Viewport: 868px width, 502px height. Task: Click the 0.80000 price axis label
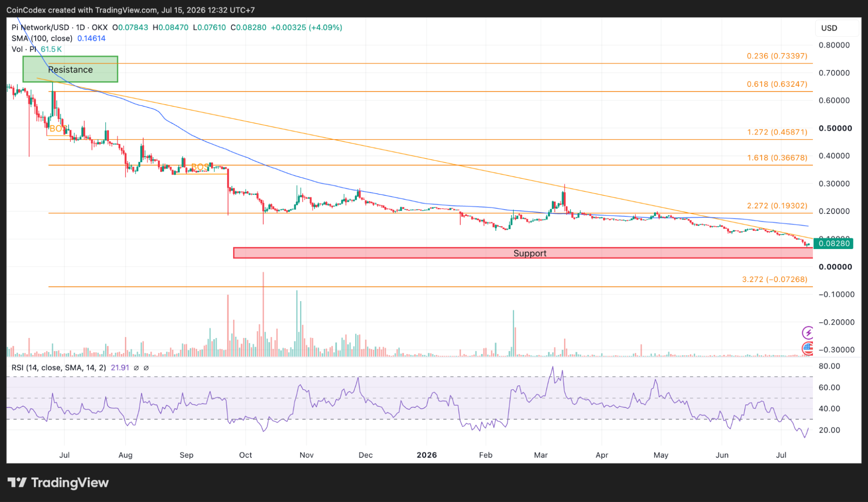pyautogui.click(x=834, y=45)
